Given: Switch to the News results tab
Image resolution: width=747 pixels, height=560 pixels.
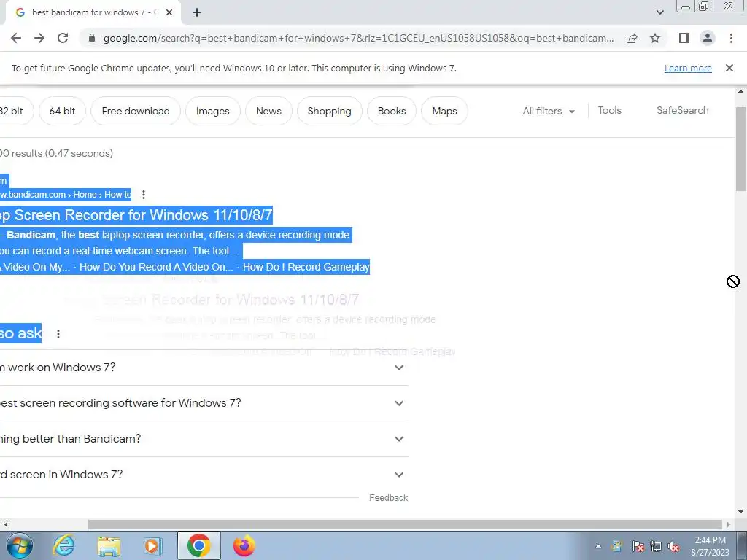Looking at the screenshot, I should click(x=268, y=111).
